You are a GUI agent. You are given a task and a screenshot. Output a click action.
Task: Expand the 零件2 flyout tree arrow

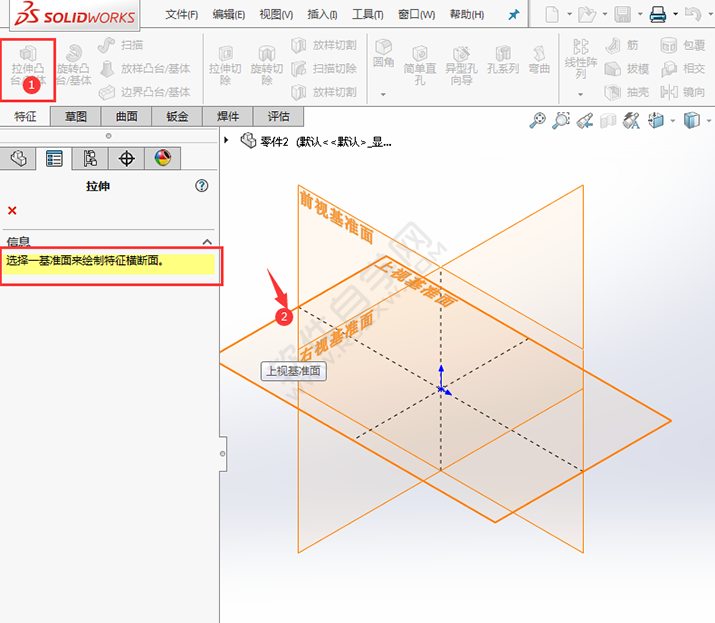226,140
